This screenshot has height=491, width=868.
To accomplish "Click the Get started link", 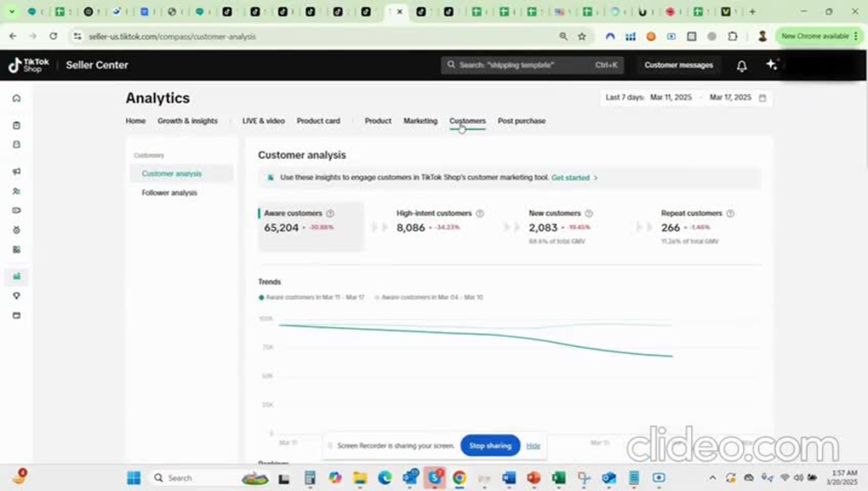I will point(574,178).
